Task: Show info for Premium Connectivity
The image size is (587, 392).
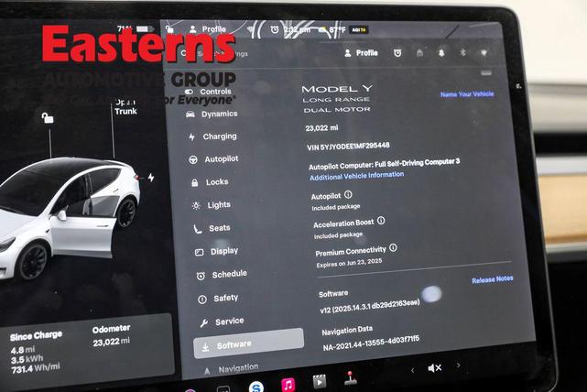Action: pos(393,247)
